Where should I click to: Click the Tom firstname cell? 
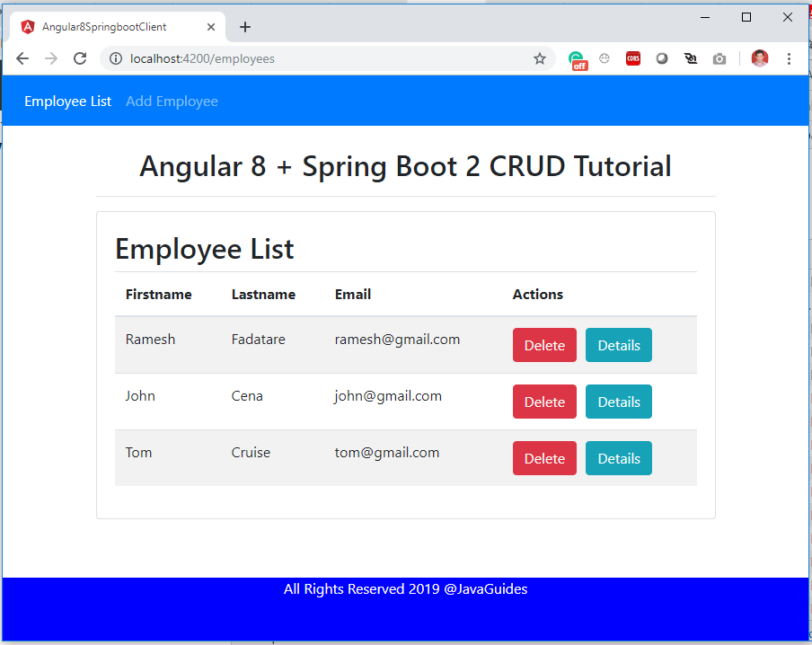pos(139,452)
